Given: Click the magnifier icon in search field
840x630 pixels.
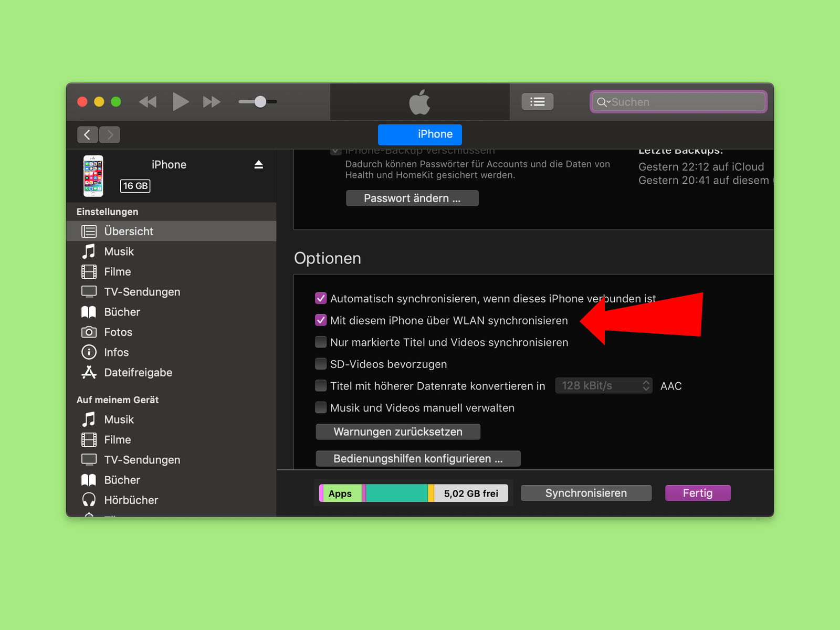Looking at the screenshot, I should (602, 102).
